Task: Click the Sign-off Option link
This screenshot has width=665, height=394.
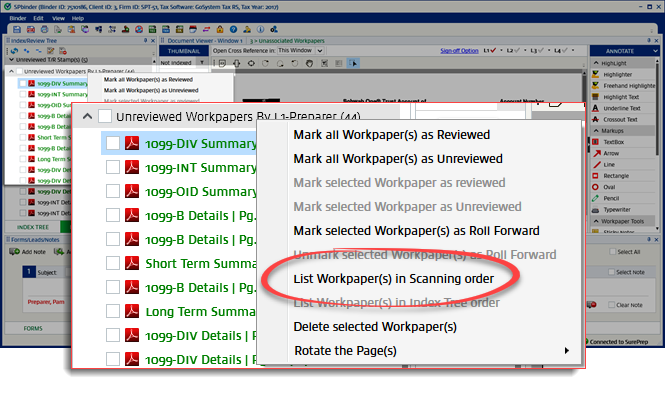Action: pos(459,50)
